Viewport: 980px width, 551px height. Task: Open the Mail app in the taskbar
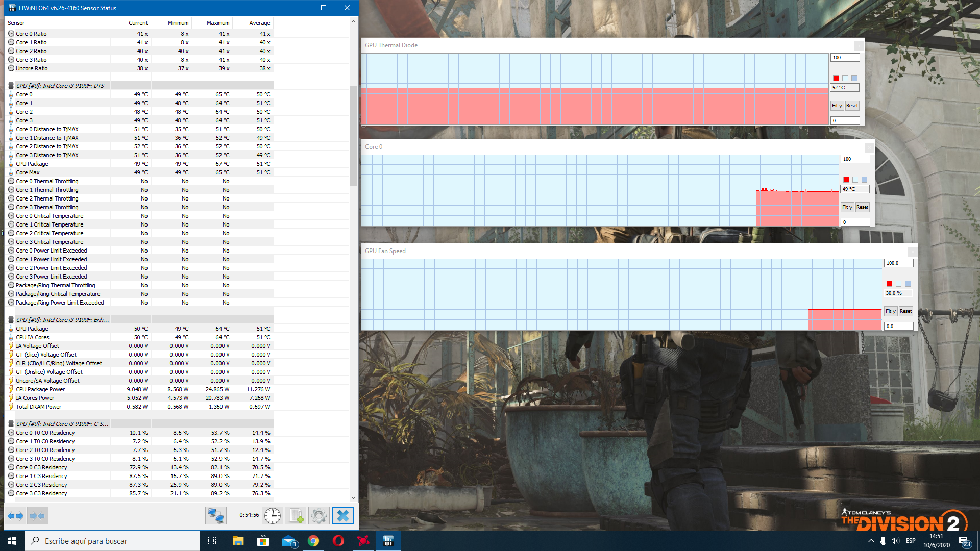click(288, 541)
